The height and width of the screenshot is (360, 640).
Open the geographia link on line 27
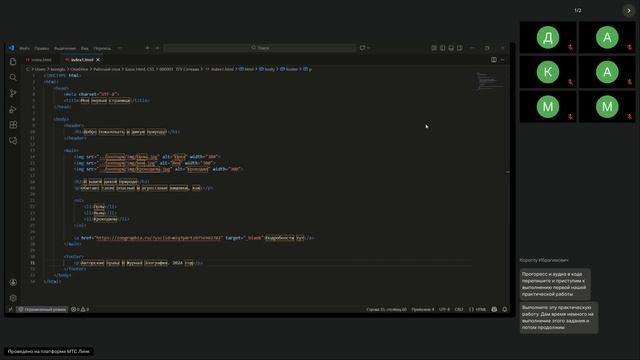tap(159, 238)
